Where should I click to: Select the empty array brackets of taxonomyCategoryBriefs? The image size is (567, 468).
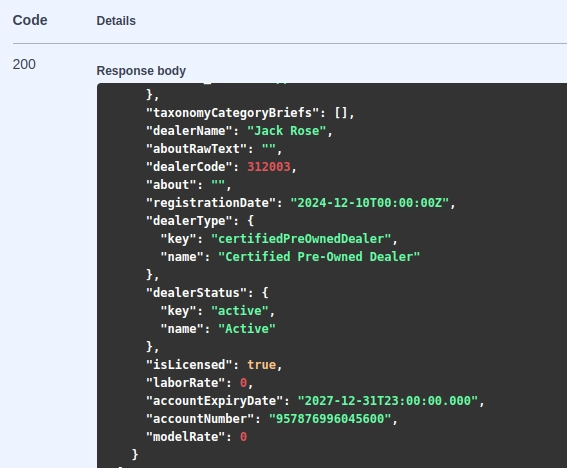coord(341,113)
